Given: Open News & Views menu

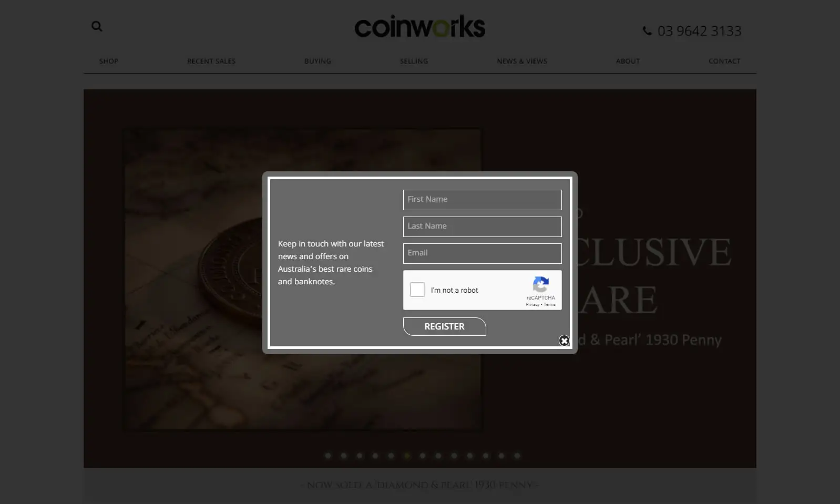Looking at the screenshot, I should click(x=522, y=61).
